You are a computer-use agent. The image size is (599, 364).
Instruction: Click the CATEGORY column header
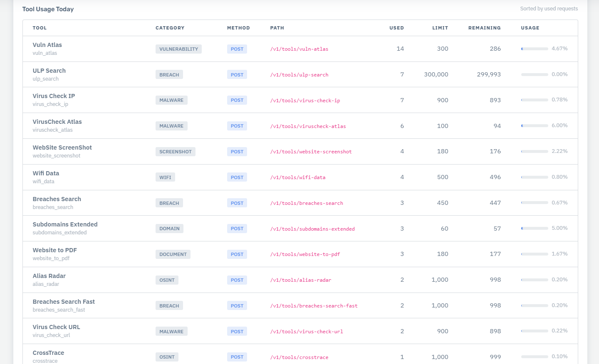pyautogui.click(x=170, y=28)
